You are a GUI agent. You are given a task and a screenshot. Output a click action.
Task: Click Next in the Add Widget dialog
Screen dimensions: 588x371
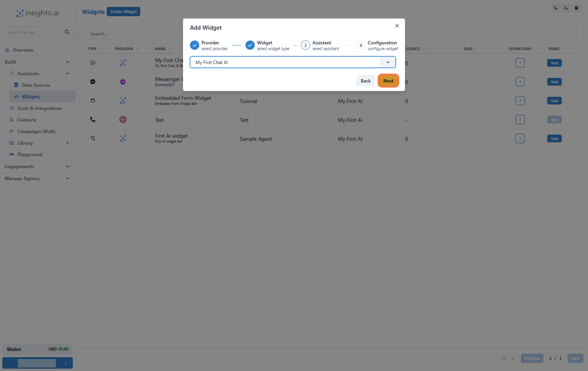388,81
